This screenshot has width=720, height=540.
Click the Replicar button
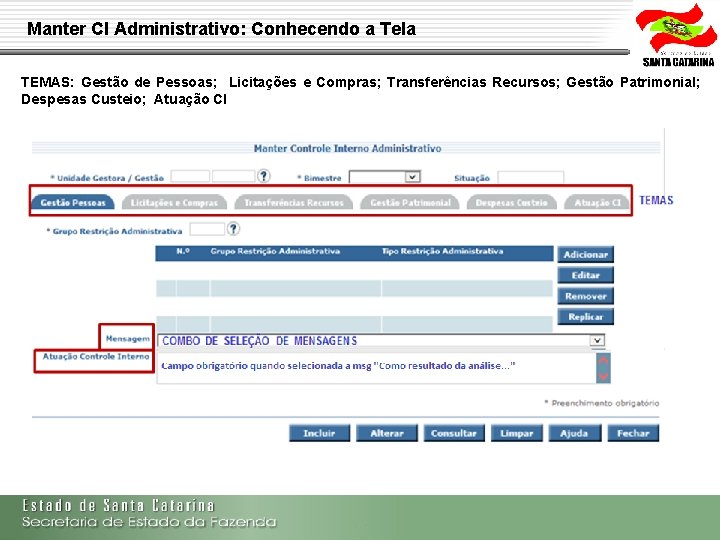coord(585,317)
